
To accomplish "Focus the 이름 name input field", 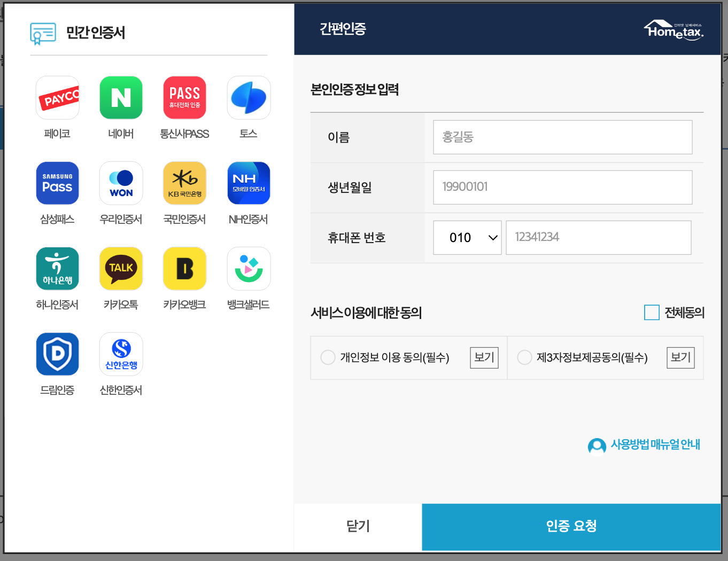I will click(x=563, y=137).
